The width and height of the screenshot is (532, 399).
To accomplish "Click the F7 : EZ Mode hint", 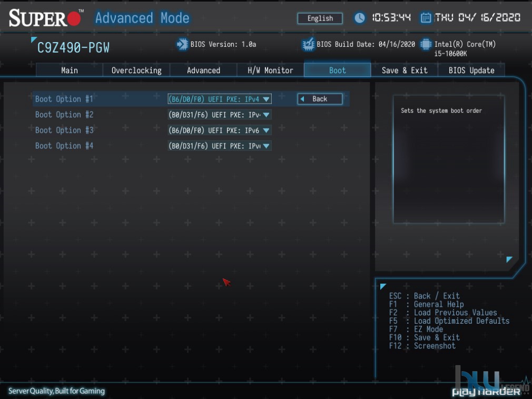I will click(x=416, y=329).
